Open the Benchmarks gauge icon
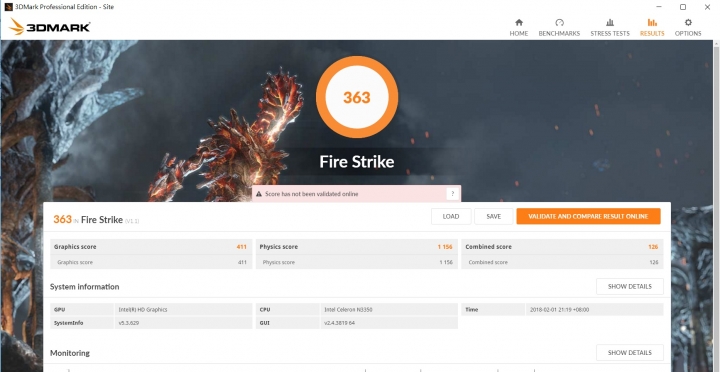 point(559,23)
